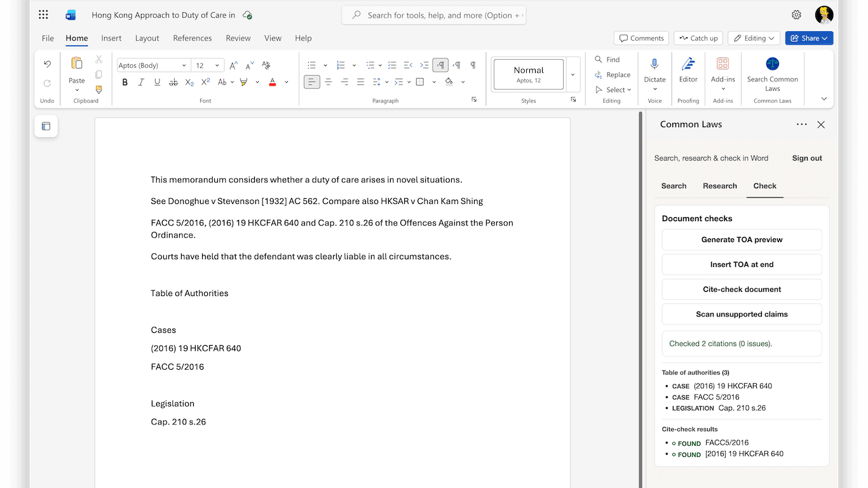Select the Format Painter brush icon
Screen dimensions: 868x488
98,90
